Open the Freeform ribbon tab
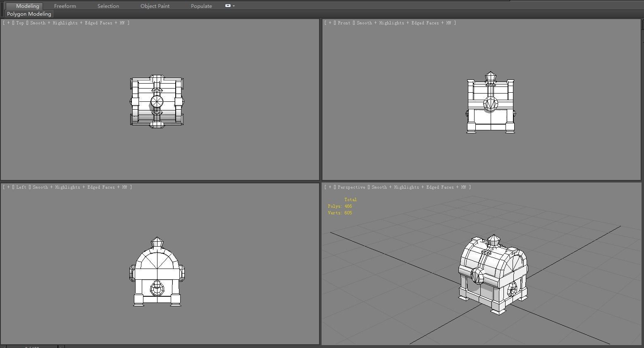Screen dimensions: 644x348 [65, 6]
